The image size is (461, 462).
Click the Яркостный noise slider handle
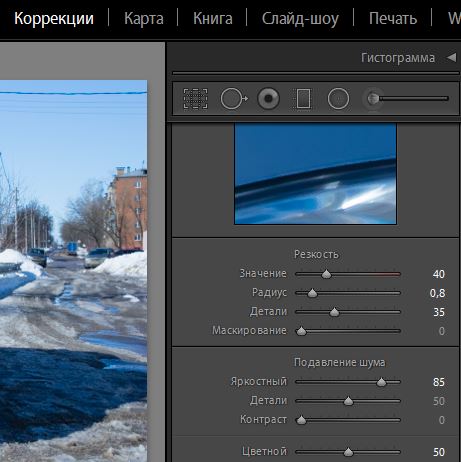pos(381,382)
